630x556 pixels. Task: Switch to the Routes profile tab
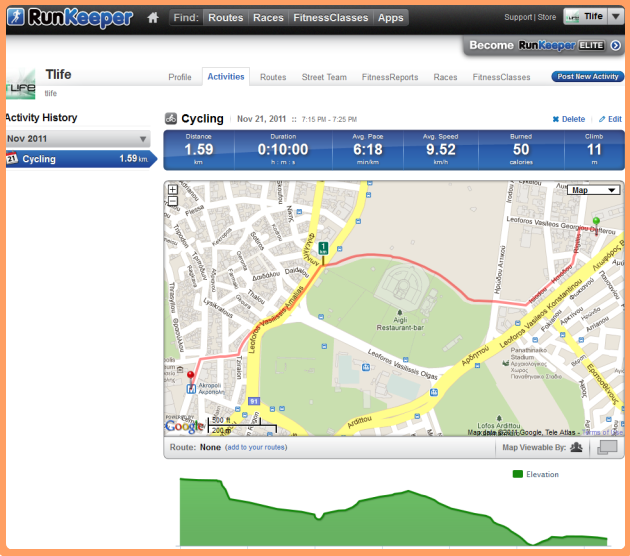273,77
